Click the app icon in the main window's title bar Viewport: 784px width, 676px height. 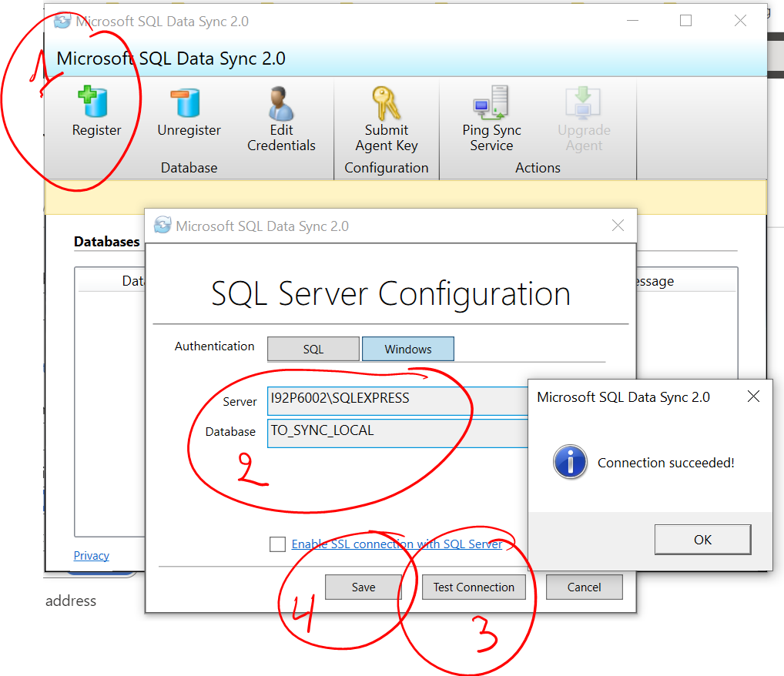62,22
